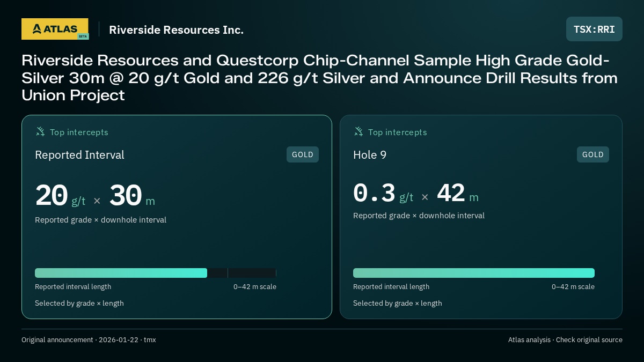Click the announcement headline text
The height and width of the screenshot is (362, 644).
(x=320, y=78)
